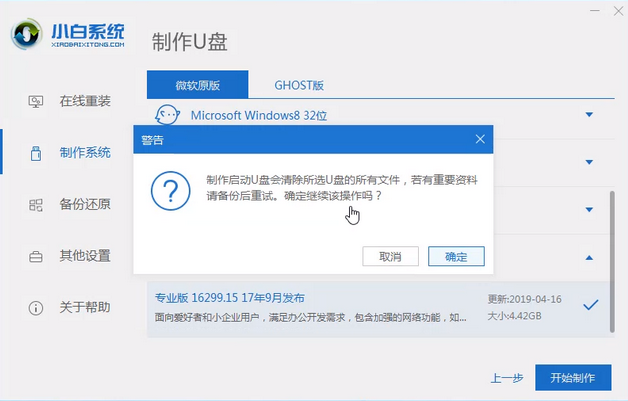Go back with 上一步 link
628x401 pixels.
coord(507,378)
